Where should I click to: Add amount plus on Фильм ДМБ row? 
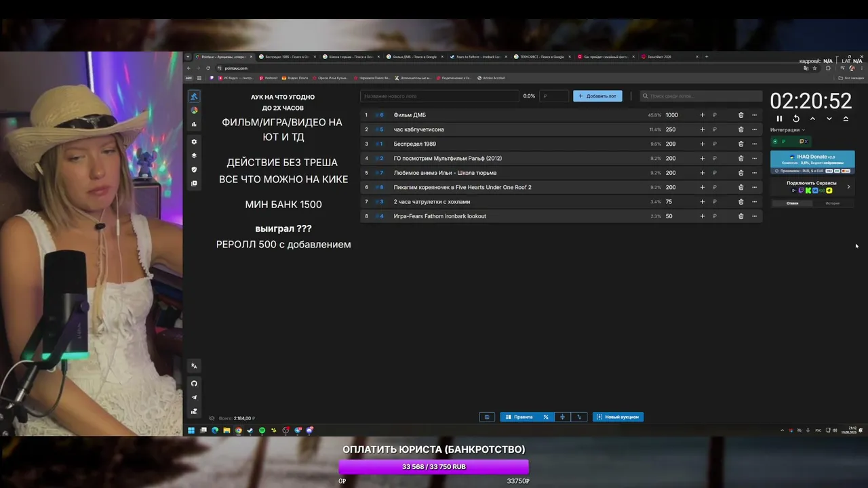click(x=702, y=115)
